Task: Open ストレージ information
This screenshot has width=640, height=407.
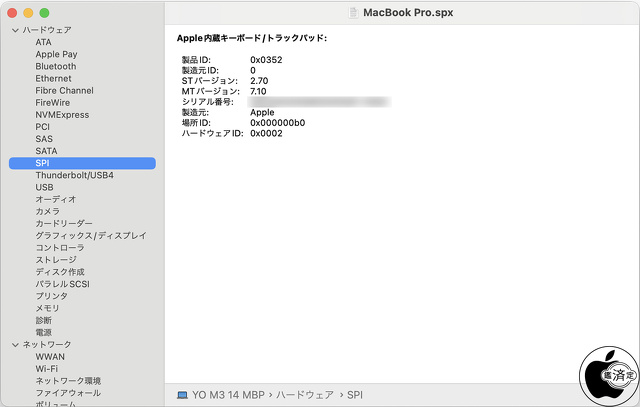Action: 56,260
